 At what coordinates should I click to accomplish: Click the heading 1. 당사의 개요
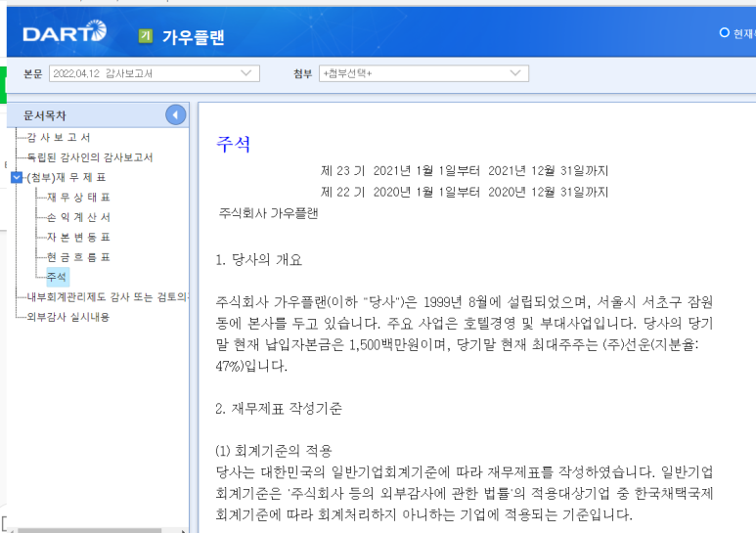258,260
